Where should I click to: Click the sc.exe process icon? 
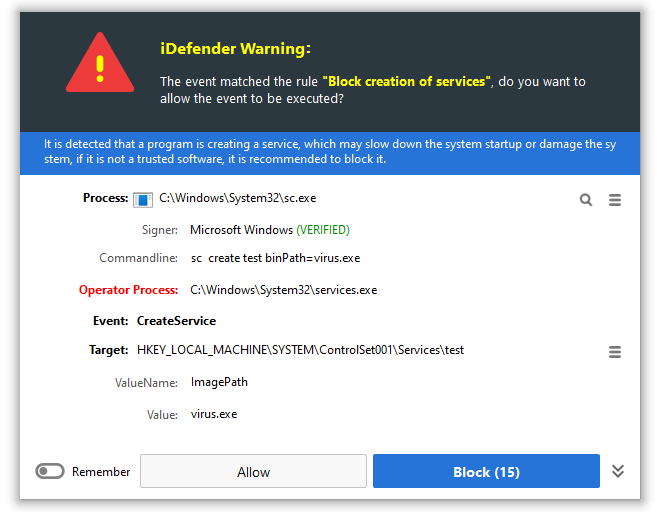[x=143, y=199]
